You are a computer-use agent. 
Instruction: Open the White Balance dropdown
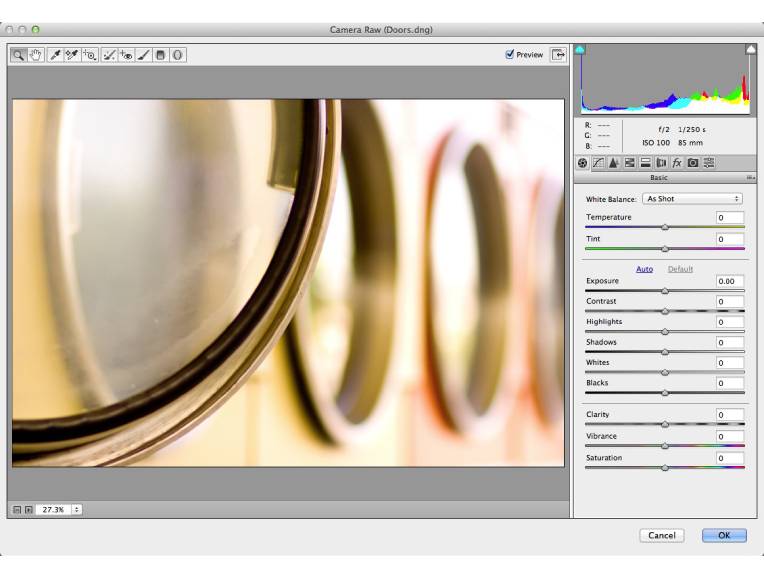692,199
